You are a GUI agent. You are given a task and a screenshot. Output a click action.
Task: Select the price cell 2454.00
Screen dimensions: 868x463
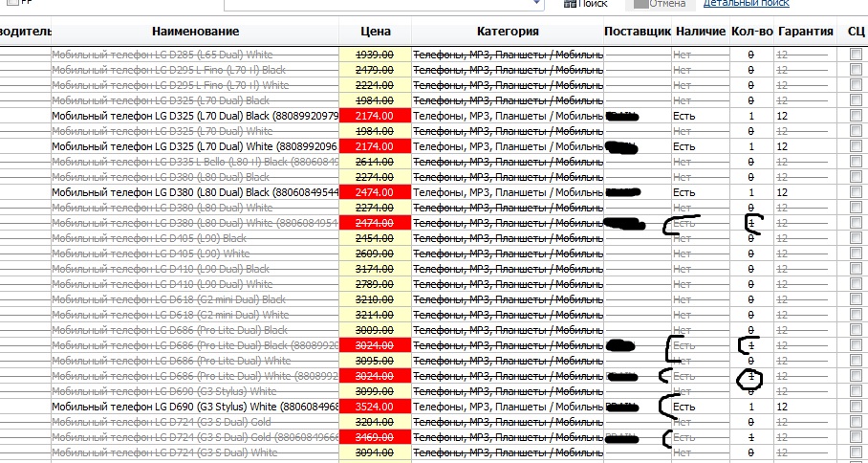point(376,237)
